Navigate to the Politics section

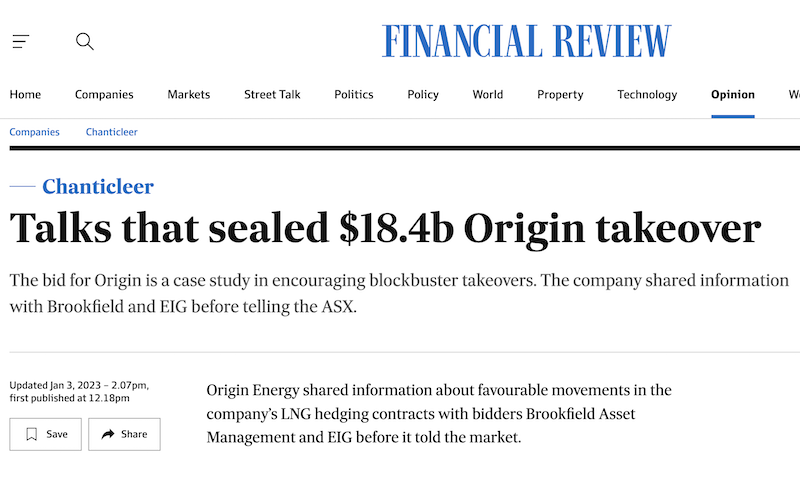coord(354,95)
